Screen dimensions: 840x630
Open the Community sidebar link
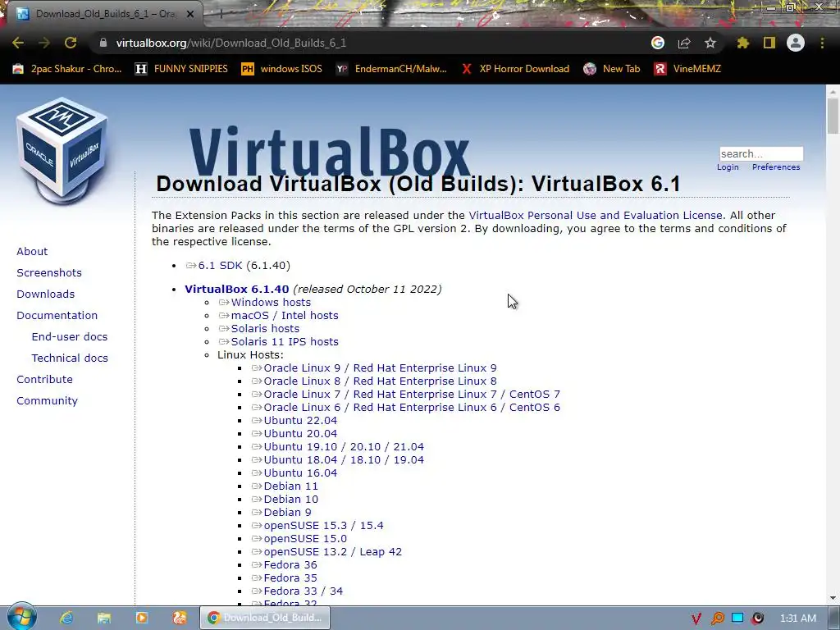click(x=47, y=400)
